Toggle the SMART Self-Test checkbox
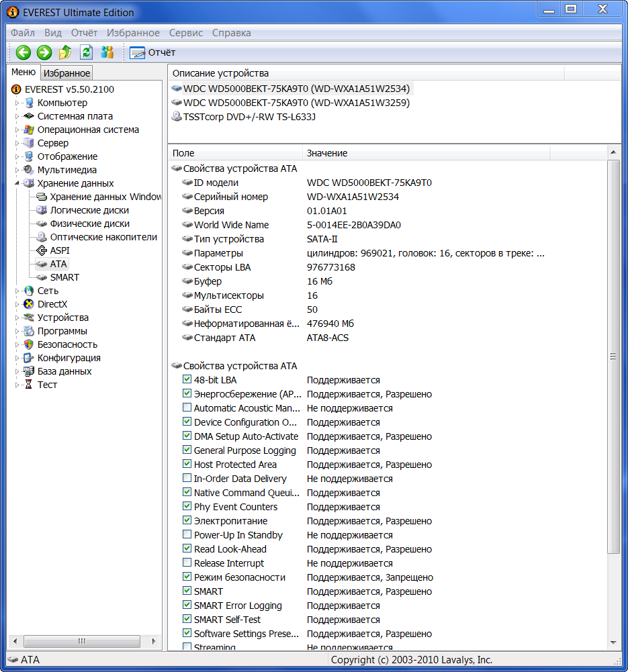 pos(187,619)
